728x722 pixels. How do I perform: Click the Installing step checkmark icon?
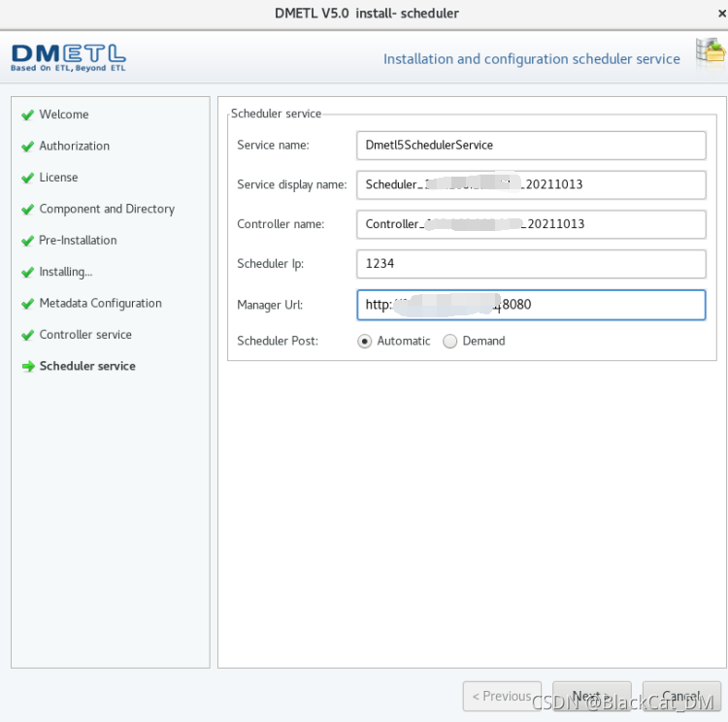pos(28,272)
